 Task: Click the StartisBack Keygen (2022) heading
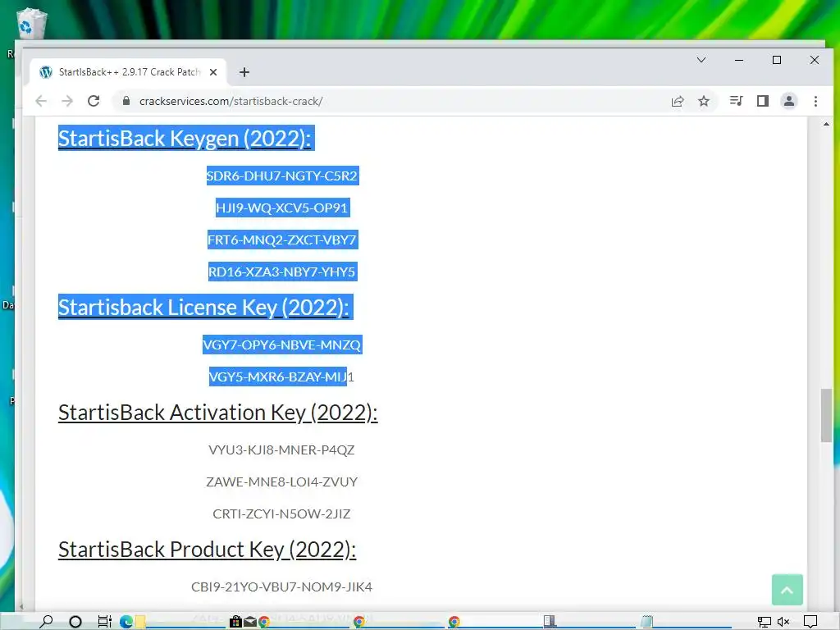(185, 138)
